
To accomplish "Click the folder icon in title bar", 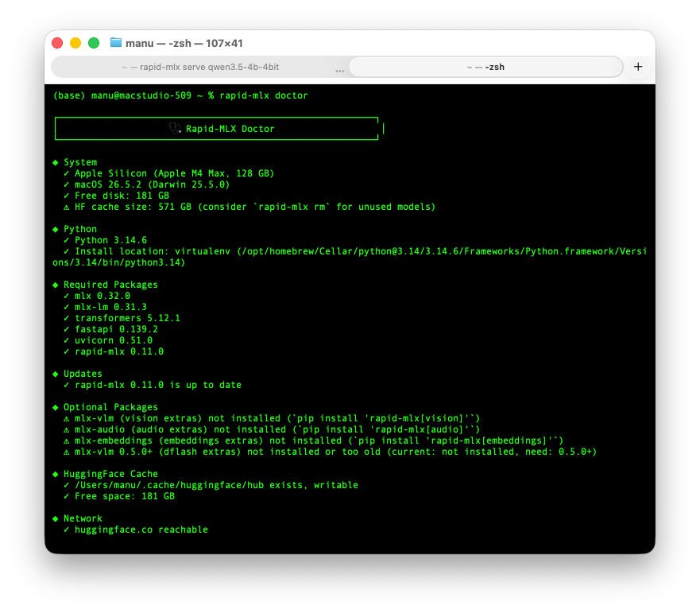I will tap(116, 42).
